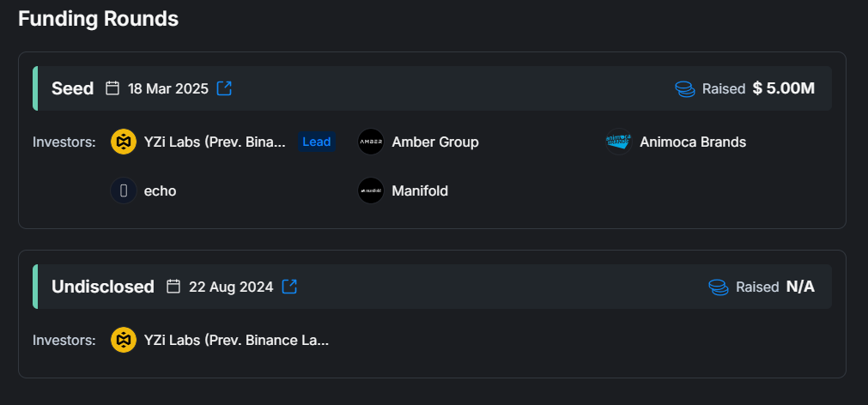The height and width of the screenshot is (405, 868).
Task: Open Manifold investor page
Action: point(420,190)
